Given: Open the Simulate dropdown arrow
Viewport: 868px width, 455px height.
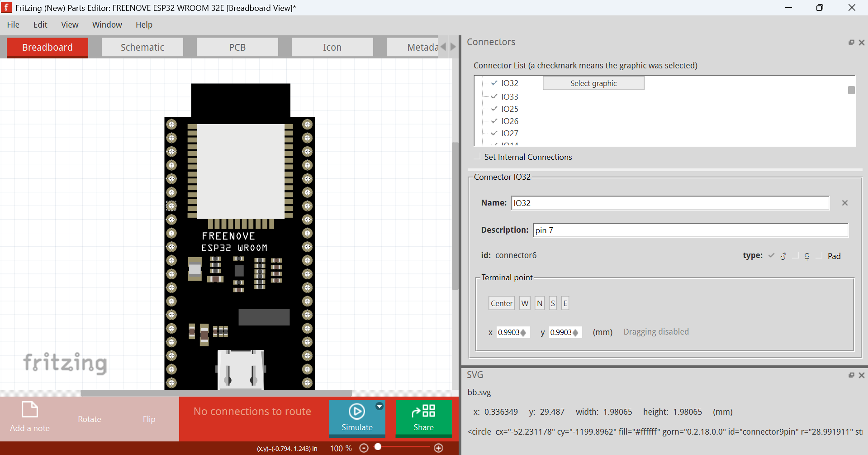Looking at the screenshot, I should pyautogui.click(x=379, y=406).
